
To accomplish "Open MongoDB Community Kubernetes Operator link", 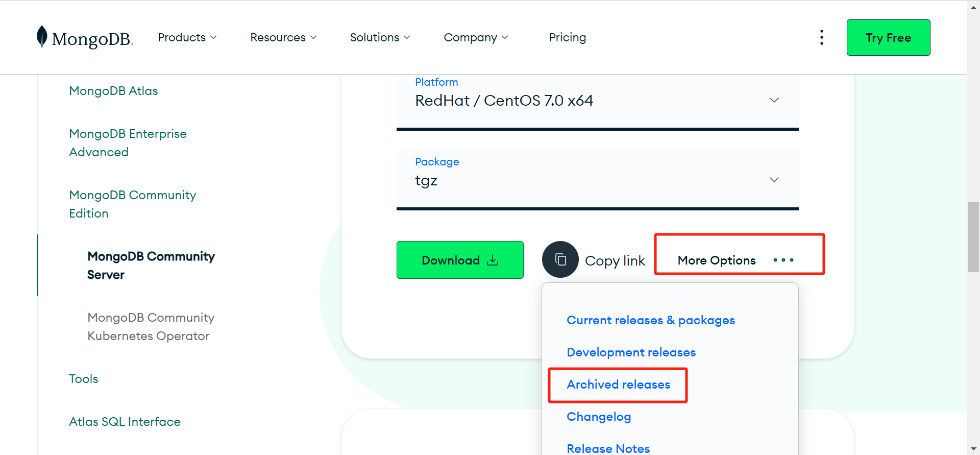I will 151,327.
